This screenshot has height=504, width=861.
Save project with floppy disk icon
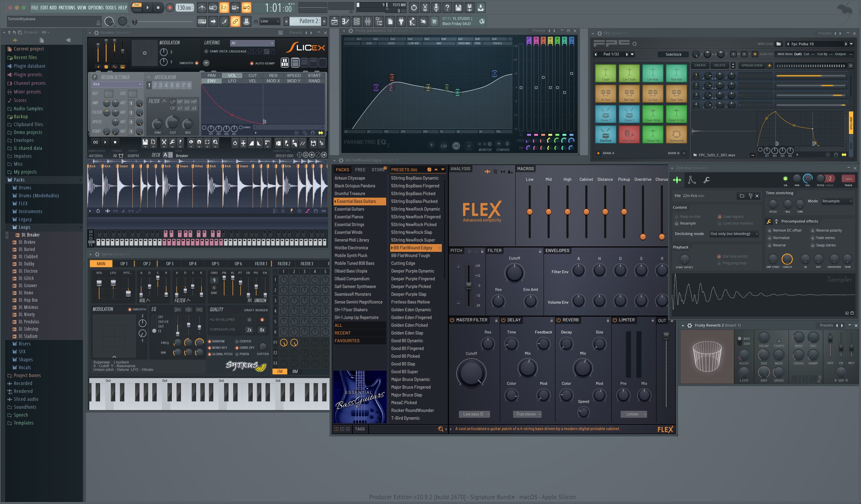459,7
